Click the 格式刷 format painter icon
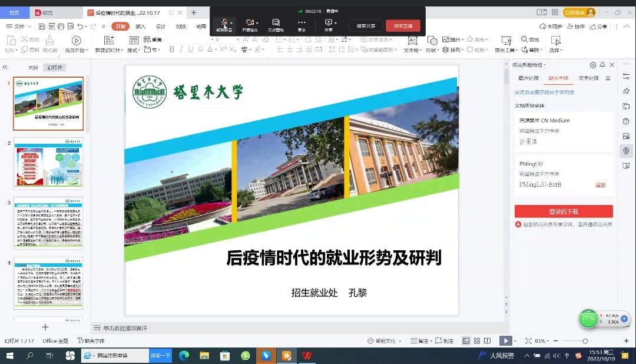 point(49,40)
